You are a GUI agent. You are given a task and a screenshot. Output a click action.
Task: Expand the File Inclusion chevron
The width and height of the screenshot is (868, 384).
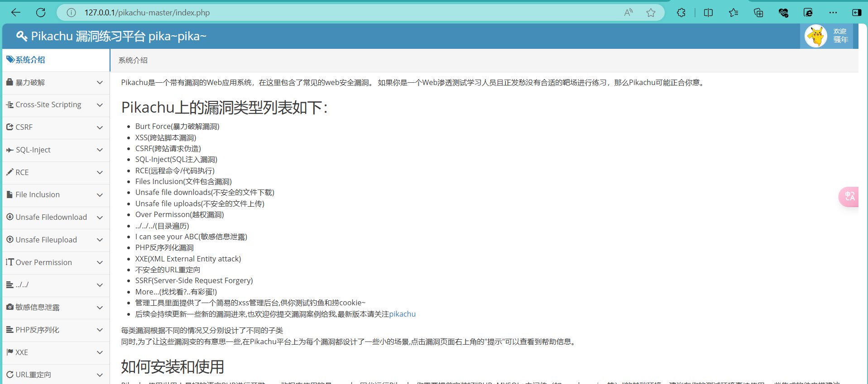tap(100, 195)
